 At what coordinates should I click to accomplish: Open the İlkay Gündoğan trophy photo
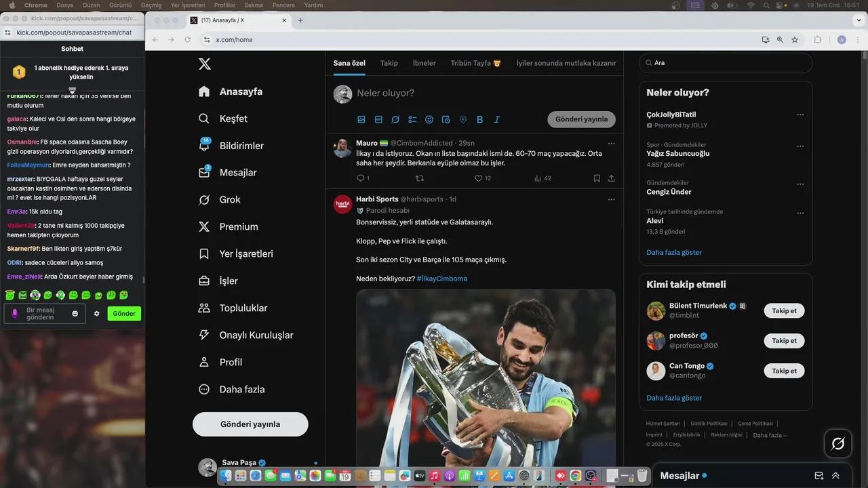486,388
